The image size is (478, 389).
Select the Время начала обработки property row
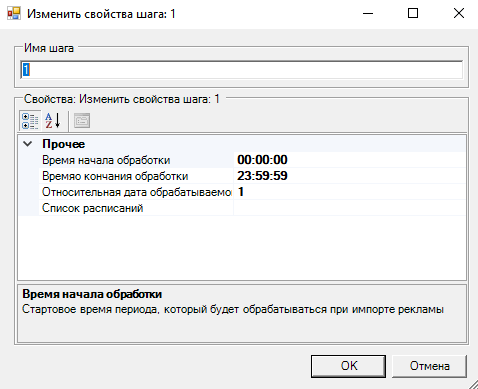point(242,160)
